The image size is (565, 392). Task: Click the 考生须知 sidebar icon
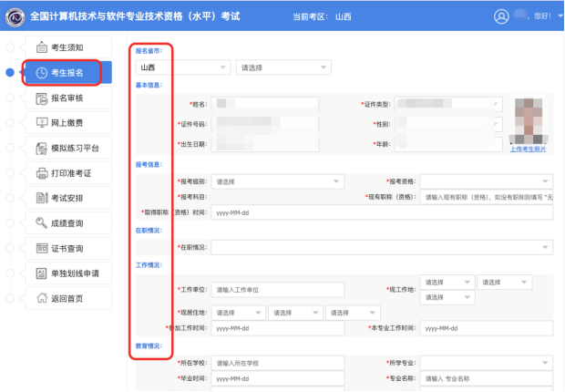[x=42, y=47]
